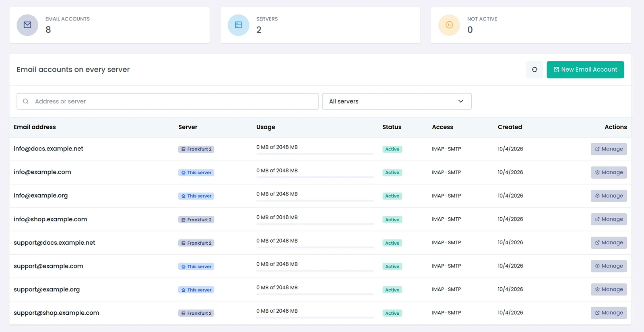The image size is (644, 332).
Task: Click the Address or server search field
Action: [167, 101]
